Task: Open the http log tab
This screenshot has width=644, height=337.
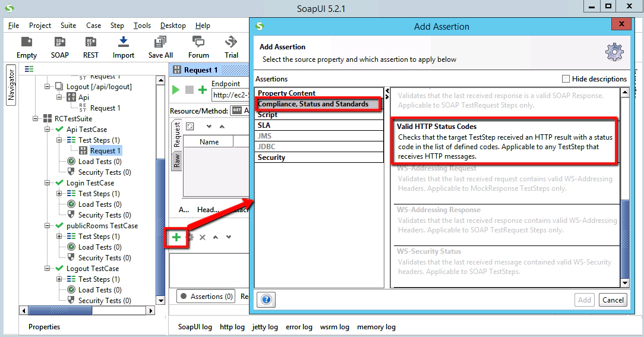Action: point(232,327)
